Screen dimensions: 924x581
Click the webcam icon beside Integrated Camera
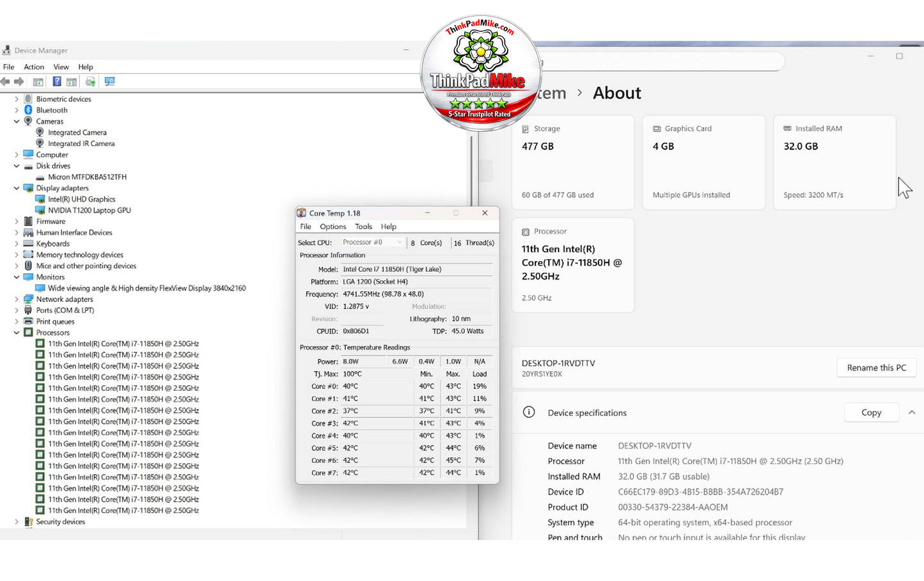point(40,132)
